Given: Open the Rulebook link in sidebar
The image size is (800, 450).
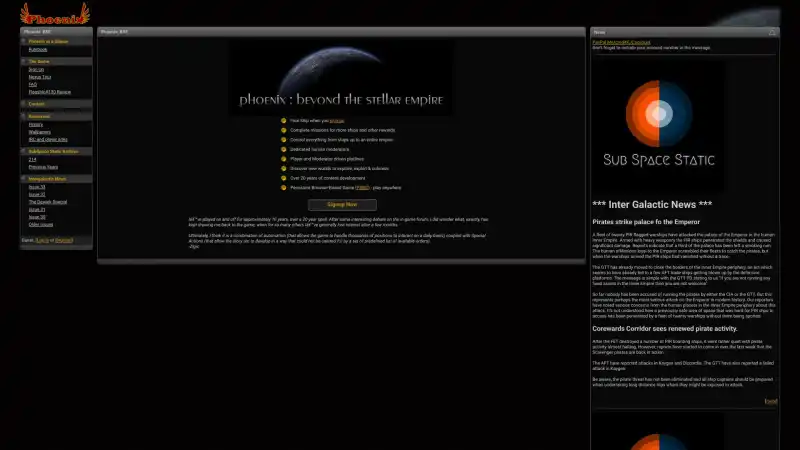Looking at the screenshot, I should coord(38,49).
